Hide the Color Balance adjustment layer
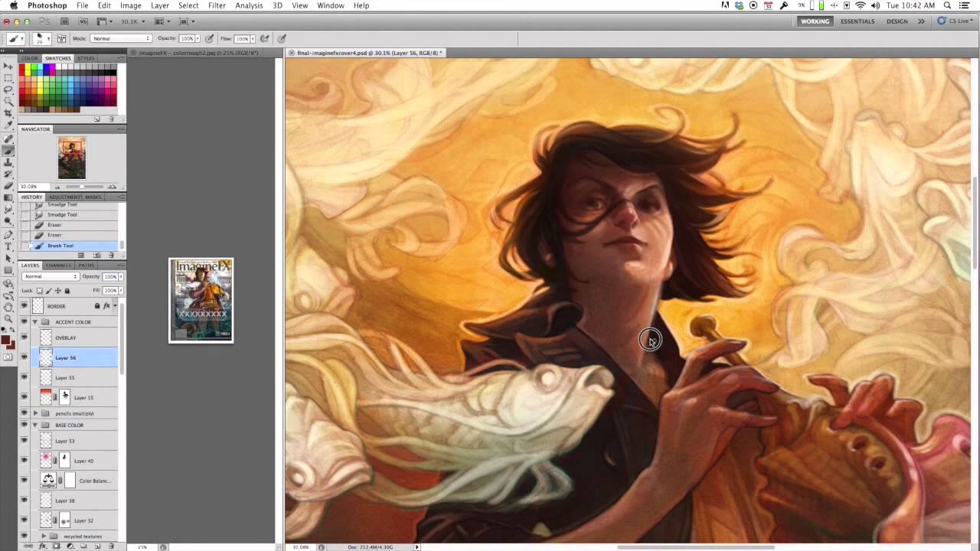Screen dimensions: 980x551 tap(24, 481)
